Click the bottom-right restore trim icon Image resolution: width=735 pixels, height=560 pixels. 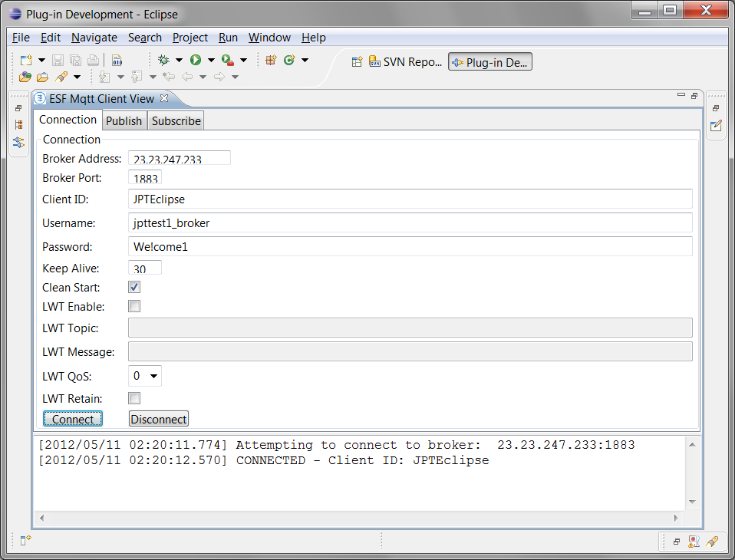pyautogui.click(x=677, y=542)
